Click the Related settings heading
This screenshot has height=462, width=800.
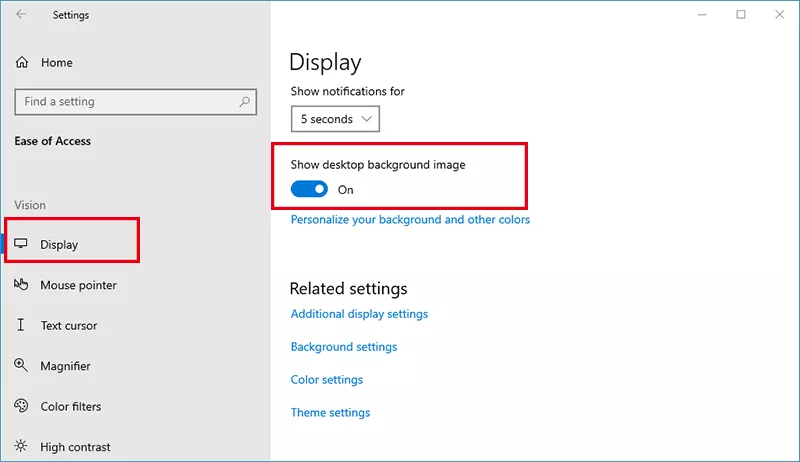[x=348, y=289]
